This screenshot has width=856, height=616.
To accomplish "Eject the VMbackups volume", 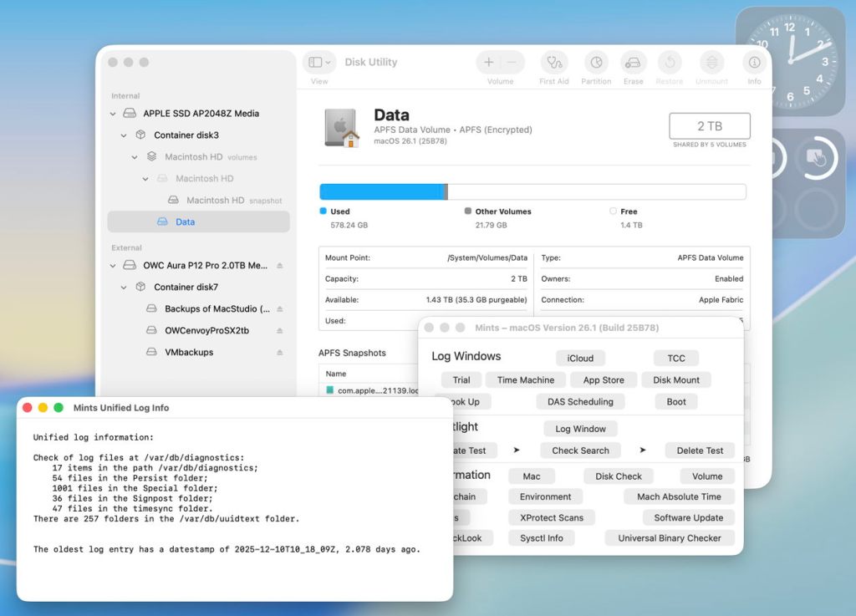I will (x=280, y=353).
